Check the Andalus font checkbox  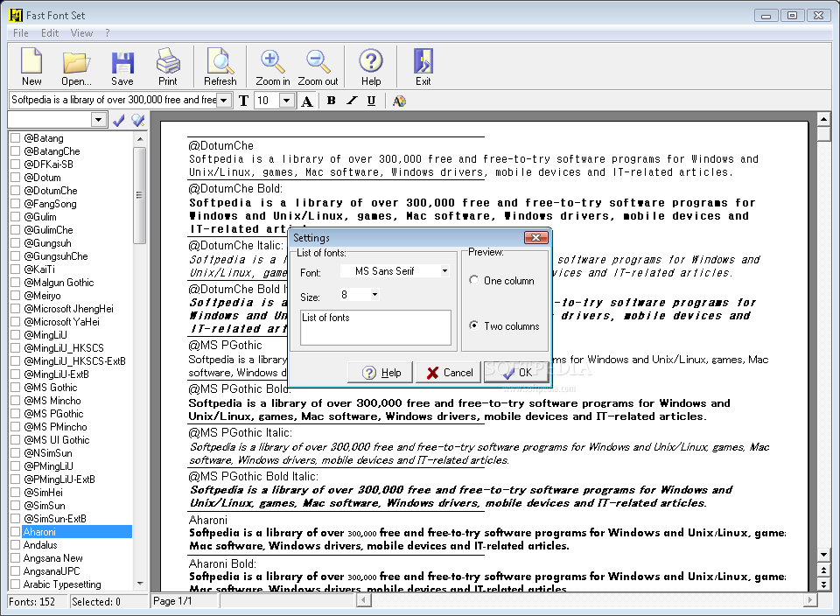(16, 545)
